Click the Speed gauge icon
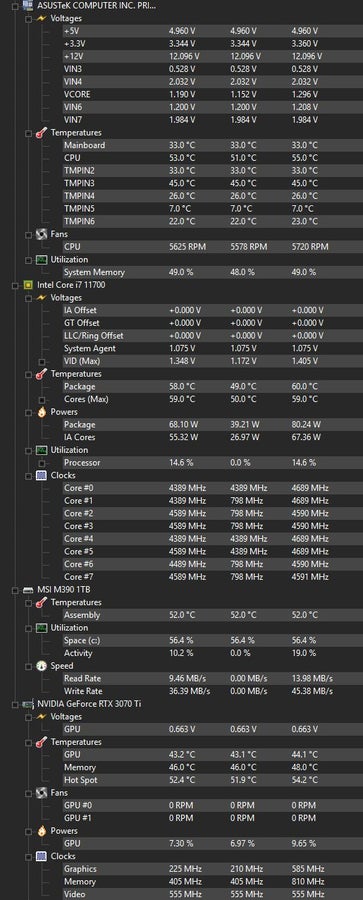 click(41, 666)
